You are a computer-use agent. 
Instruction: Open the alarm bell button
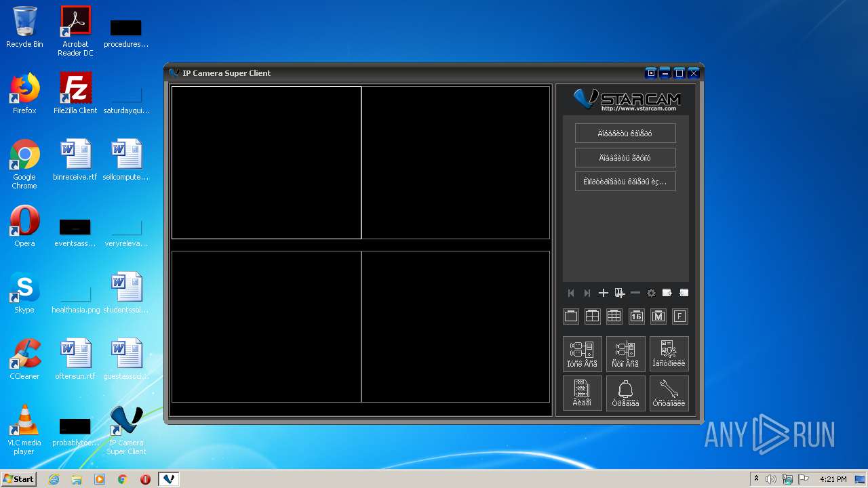[x=625, y=393]
